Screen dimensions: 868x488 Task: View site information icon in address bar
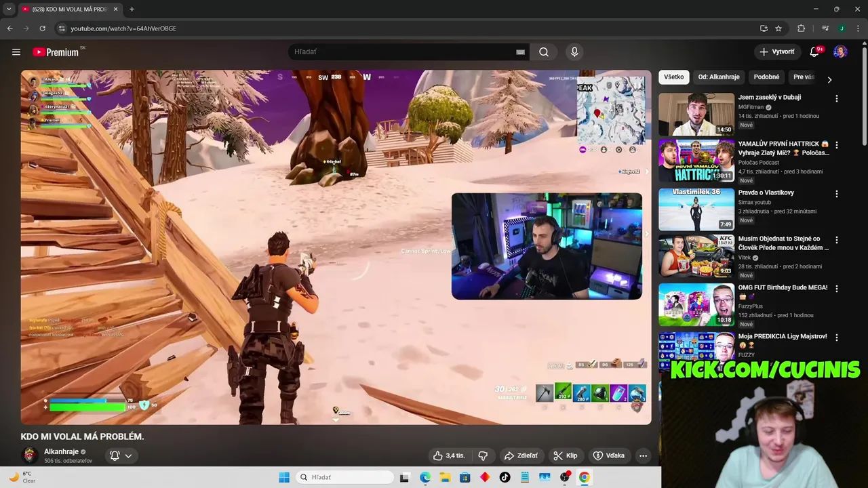(62, 28)
